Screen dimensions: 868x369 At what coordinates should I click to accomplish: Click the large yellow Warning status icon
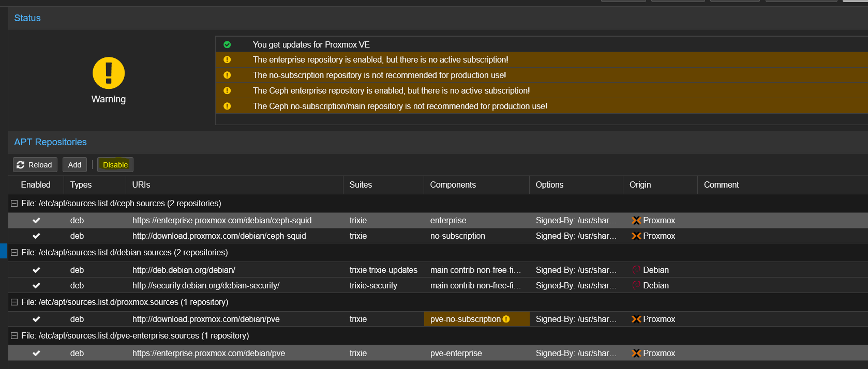tap(109, 73)
